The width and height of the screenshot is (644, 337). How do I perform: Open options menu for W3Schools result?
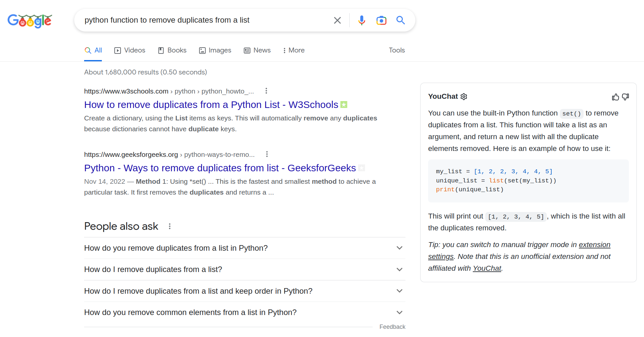[x=266, y=91]
